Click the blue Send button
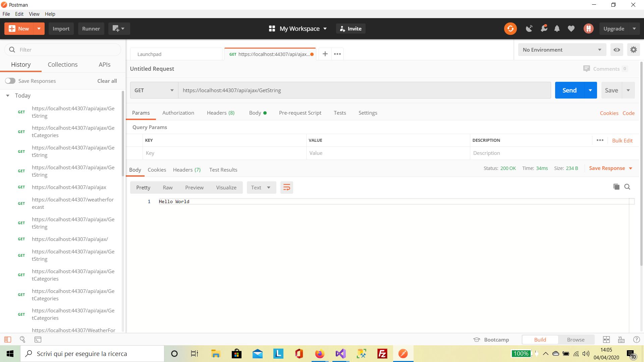The width and height of the screenshot is (644, 362). 570,90
